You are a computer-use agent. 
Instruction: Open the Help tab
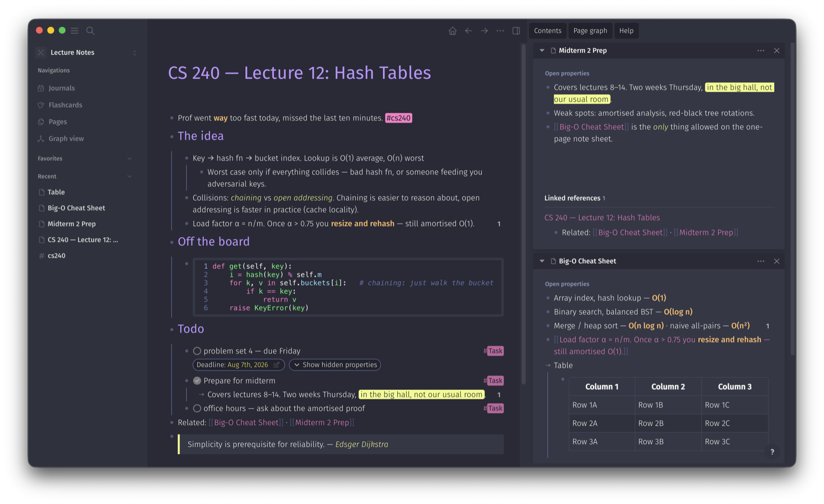tap(626, 31)
